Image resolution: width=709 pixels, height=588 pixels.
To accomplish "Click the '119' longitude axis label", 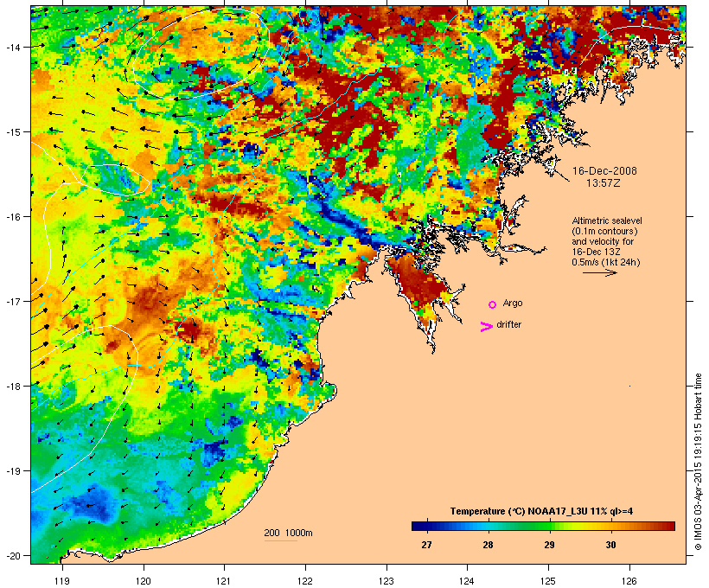I will pos(62,581).
